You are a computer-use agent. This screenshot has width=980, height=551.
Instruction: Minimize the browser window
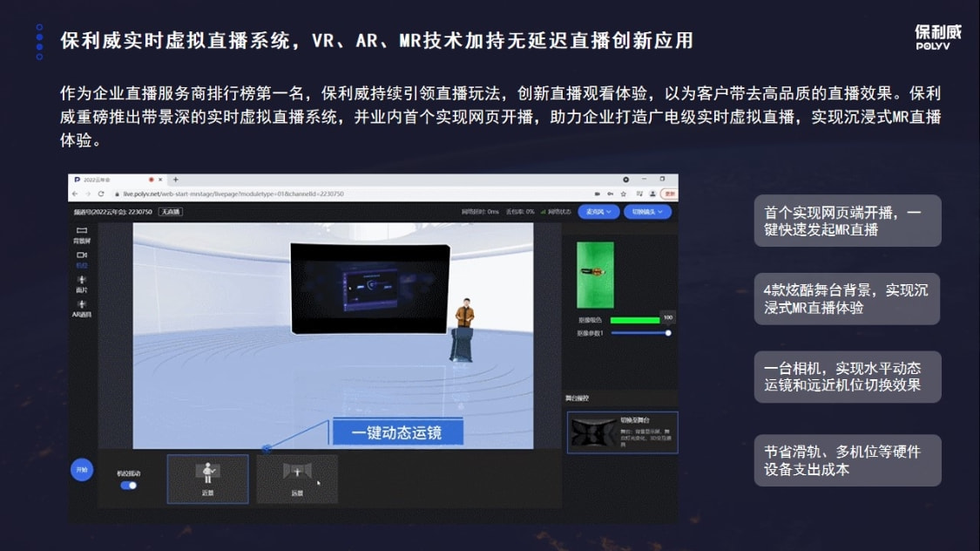tap(644, 180)
